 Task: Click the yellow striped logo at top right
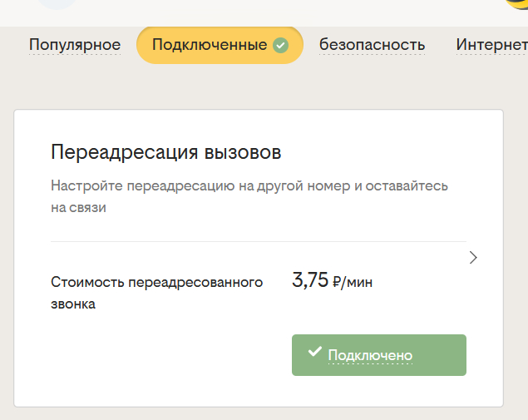516,3
